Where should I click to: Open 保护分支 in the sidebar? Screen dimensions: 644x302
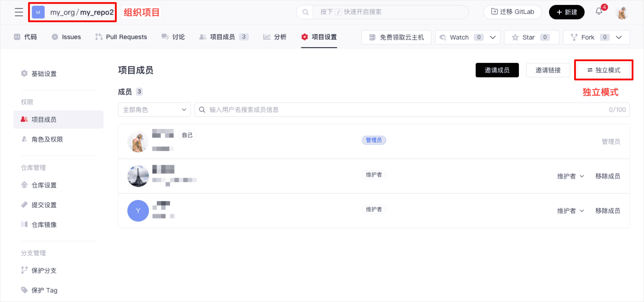44,271
